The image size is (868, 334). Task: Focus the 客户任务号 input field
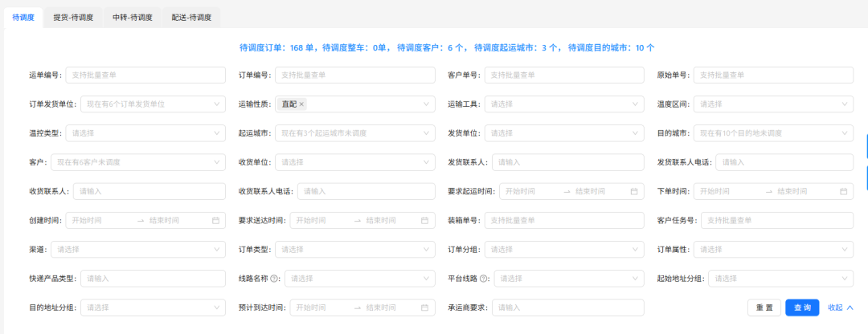tap(777, 221)
